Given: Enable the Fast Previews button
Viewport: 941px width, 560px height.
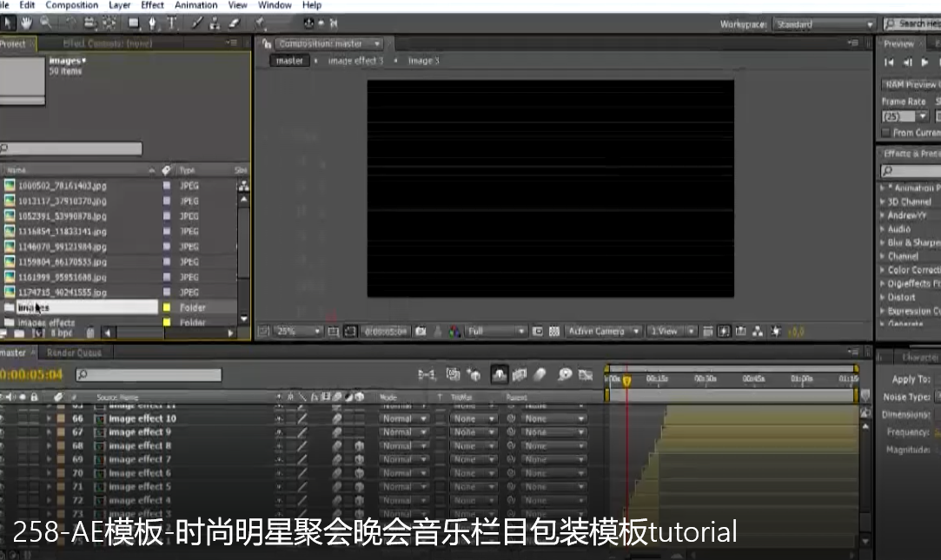Looking at the screenshot, I should coord(725,332).
